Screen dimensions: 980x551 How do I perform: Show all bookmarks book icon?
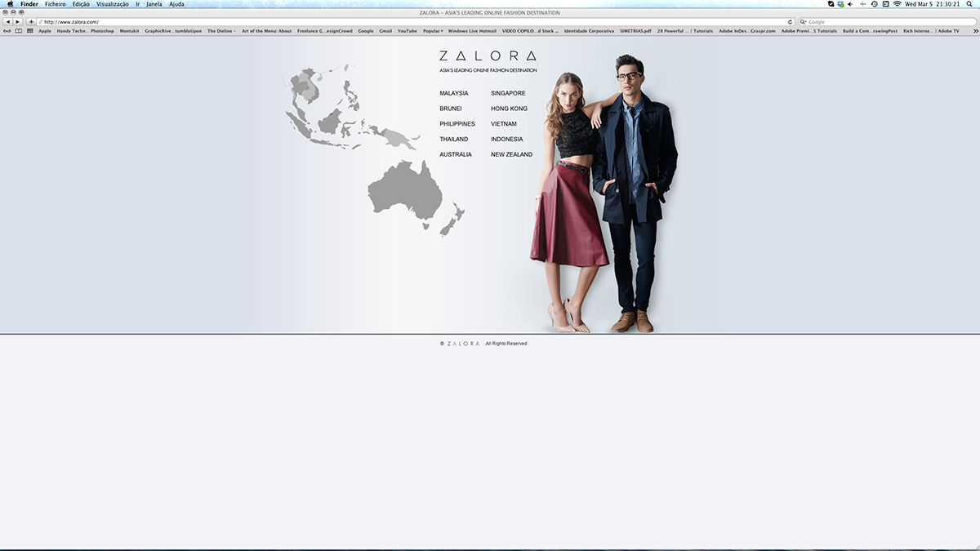coord(19,31)
